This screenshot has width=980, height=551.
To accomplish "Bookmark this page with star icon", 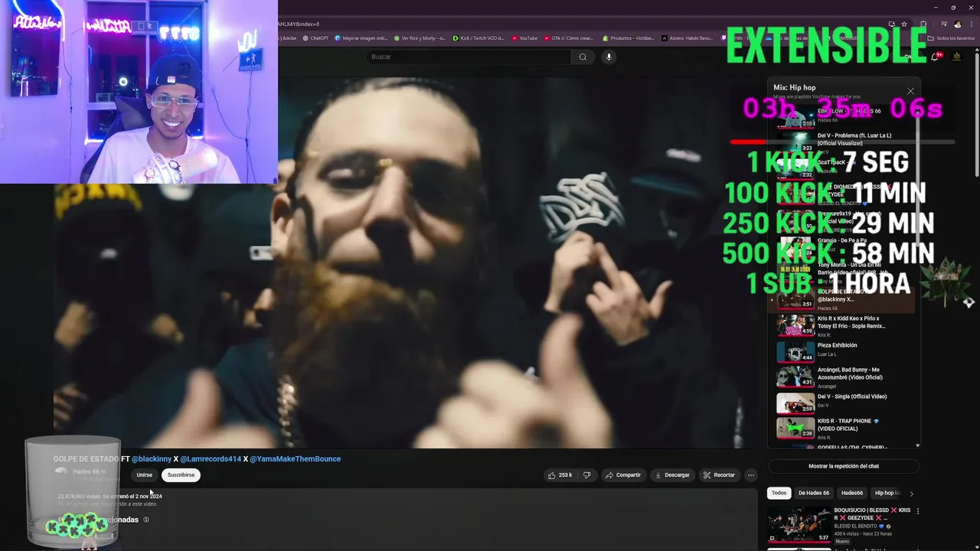I will coord(904,24).
